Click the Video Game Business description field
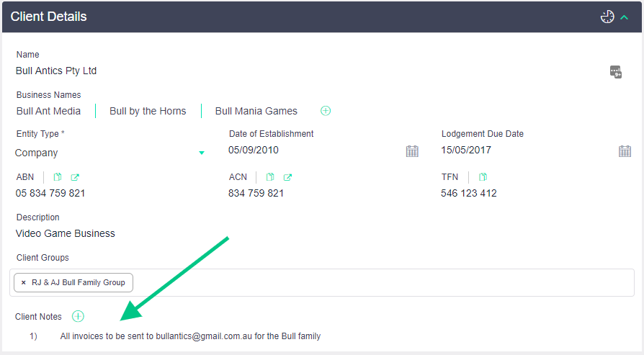This screenshot has width=644, height=355. pyautogui.click(x=66, y=233)
